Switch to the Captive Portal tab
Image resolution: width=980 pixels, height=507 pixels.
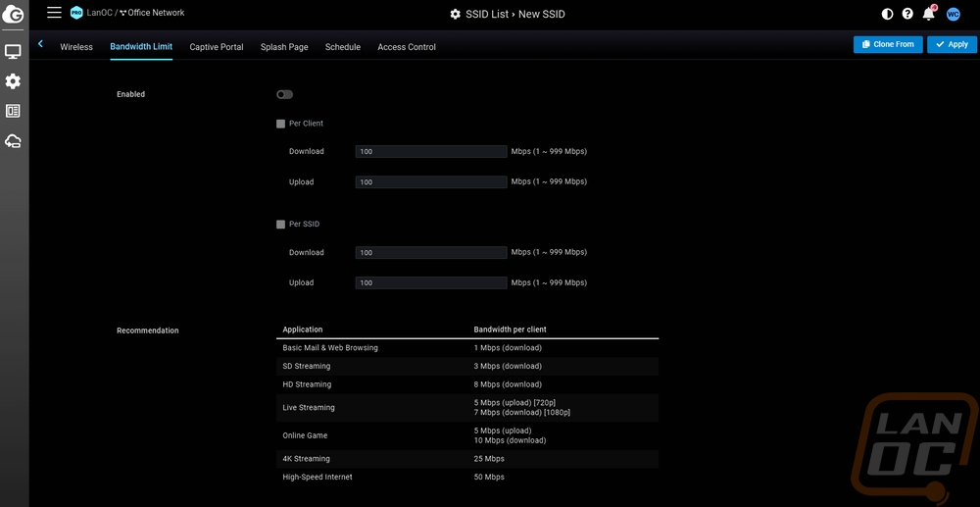(x=217, y=47)
